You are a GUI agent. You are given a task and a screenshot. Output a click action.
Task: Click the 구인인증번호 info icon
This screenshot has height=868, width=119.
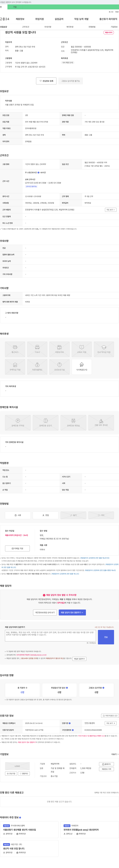(73, 730)
